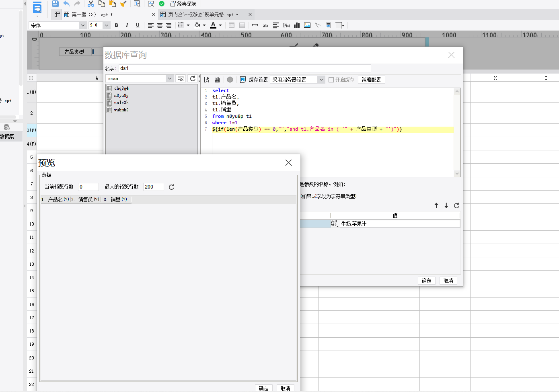Move parameter up with the up arrow

click(436, 205)
